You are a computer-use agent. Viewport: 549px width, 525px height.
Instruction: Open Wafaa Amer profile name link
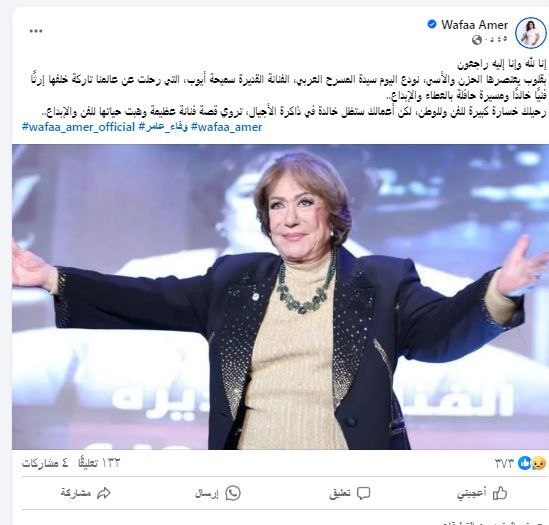[474, 25]
